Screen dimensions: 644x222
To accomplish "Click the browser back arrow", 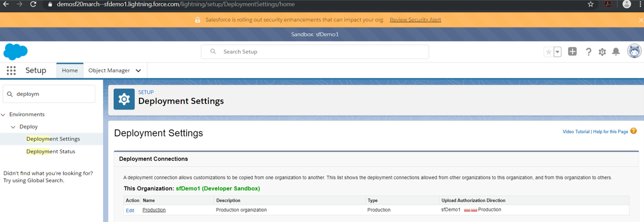I will [x=6, y=4].
